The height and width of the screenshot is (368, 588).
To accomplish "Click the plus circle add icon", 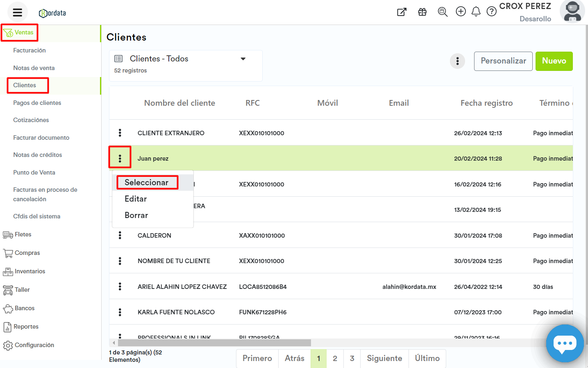I will tap(461, 11).
